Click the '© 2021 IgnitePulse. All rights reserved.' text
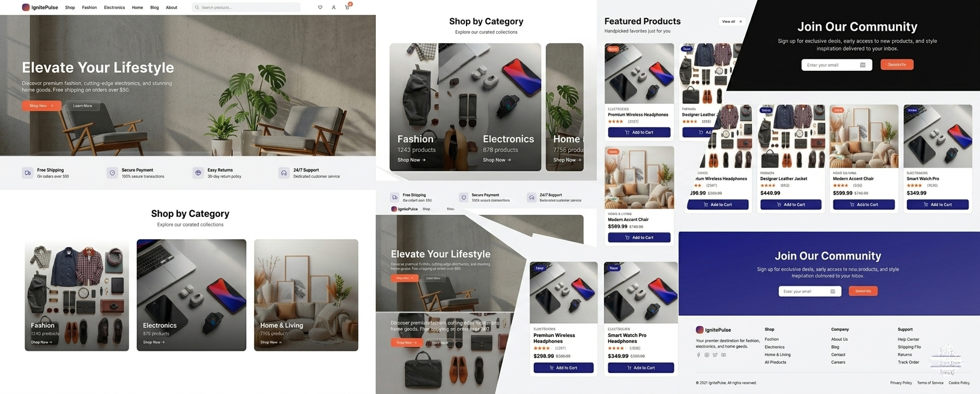The image size is (980, 394). [726, 383]
